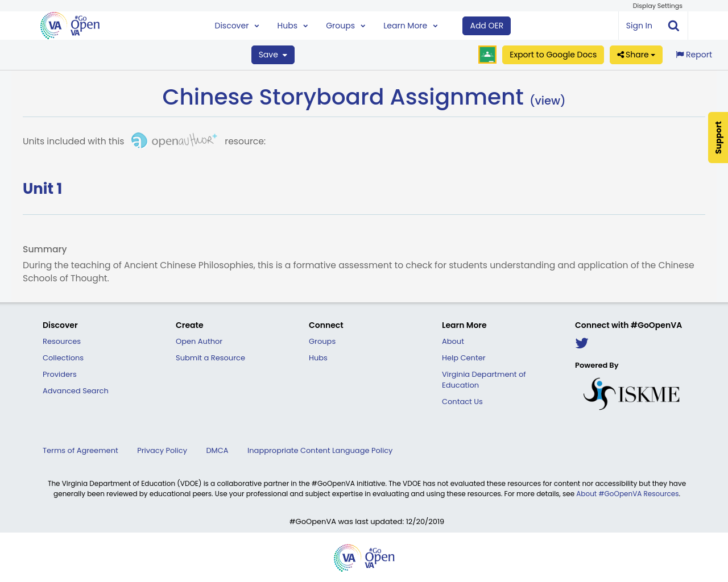Open Display Settings
The width and height of the screenshot is (728, 582).
(x=657, y=5)
